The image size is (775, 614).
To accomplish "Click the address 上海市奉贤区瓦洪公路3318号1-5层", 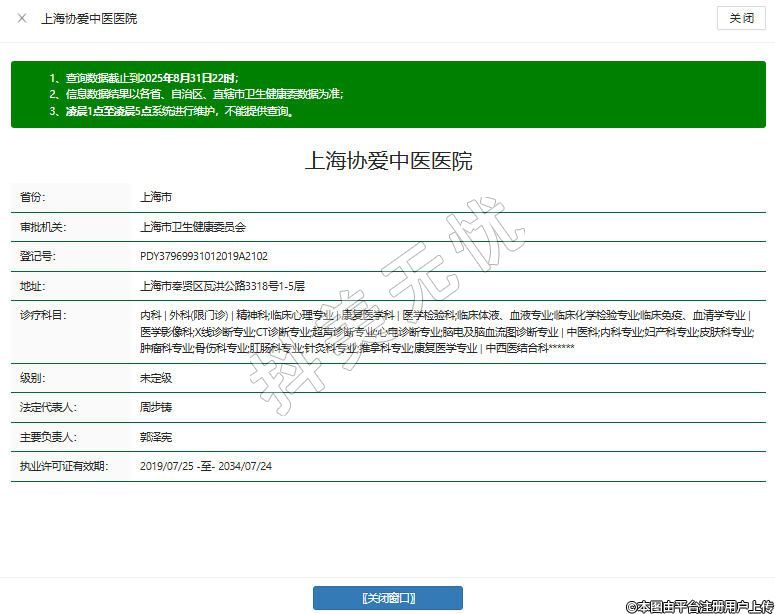I will (222, 286).
